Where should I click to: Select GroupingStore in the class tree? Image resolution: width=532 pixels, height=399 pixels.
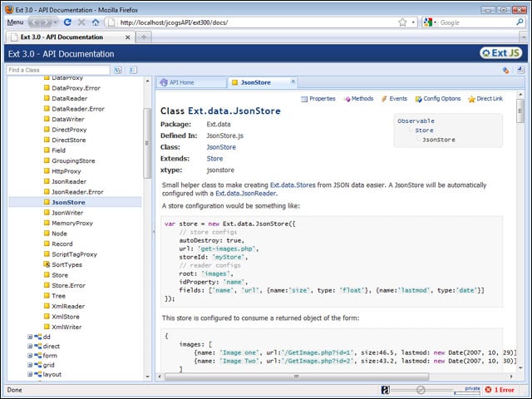pos(72,160)
